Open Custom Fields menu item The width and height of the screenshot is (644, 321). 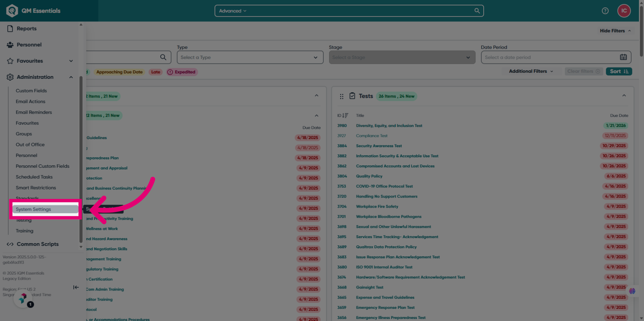[31, 91]
